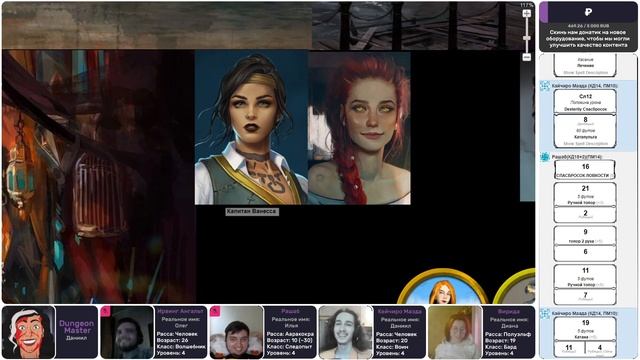Select the Капитан Ванесса portrait
Viewport: 640px width, 360px height.
251,127
